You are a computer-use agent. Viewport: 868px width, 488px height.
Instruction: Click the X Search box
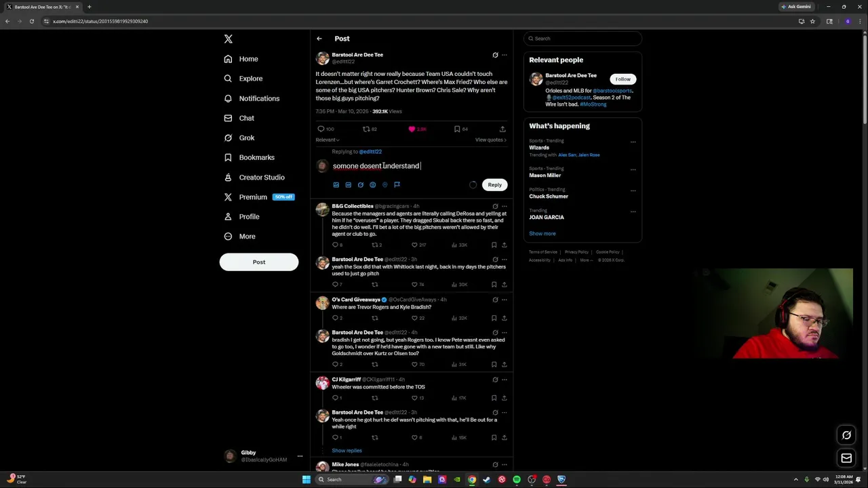coord(583,39)
